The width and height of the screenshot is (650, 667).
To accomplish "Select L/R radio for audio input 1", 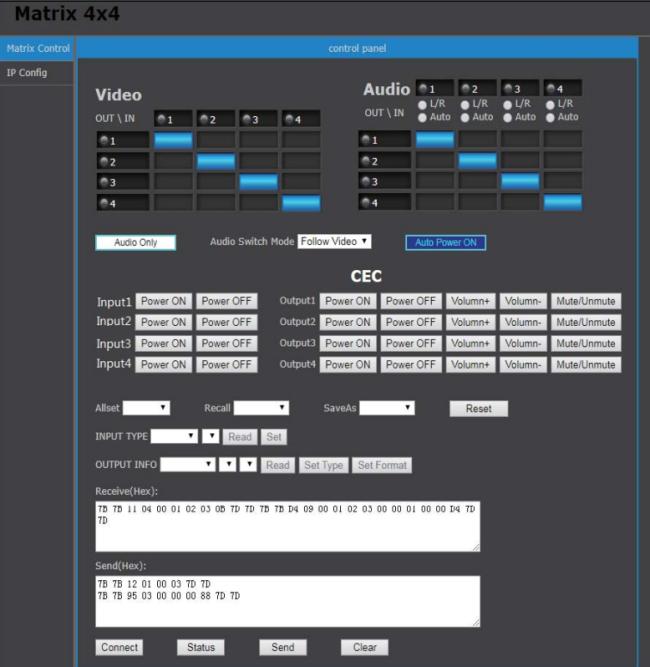I will coord(423,104).
